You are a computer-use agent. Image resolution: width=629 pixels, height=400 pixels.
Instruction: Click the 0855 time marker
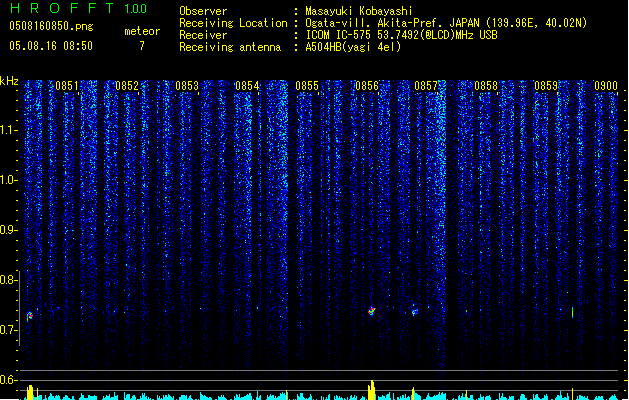coord(307,86)
